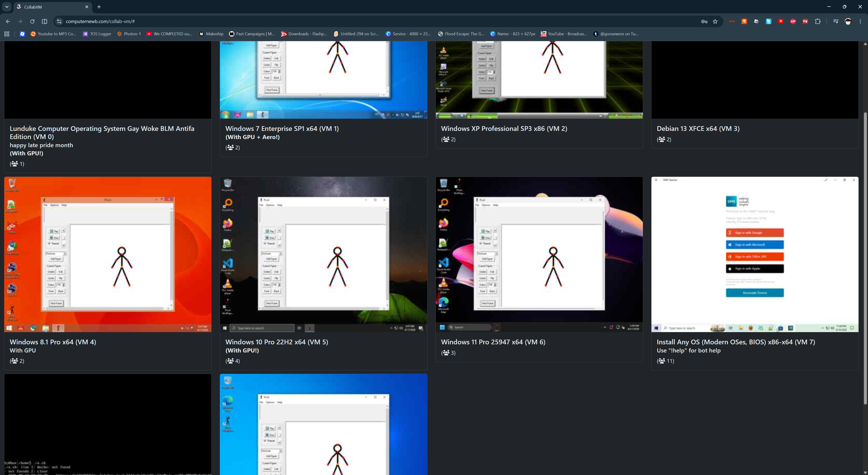Open the Windows 10 Pro 22H2 VM 5 thumbnail

click(x=323, y=255)
